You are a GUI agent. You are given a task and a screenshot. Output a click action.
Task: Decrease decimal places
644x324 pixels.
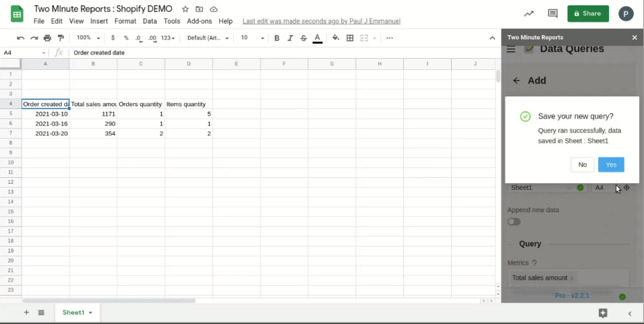(139, 38)
